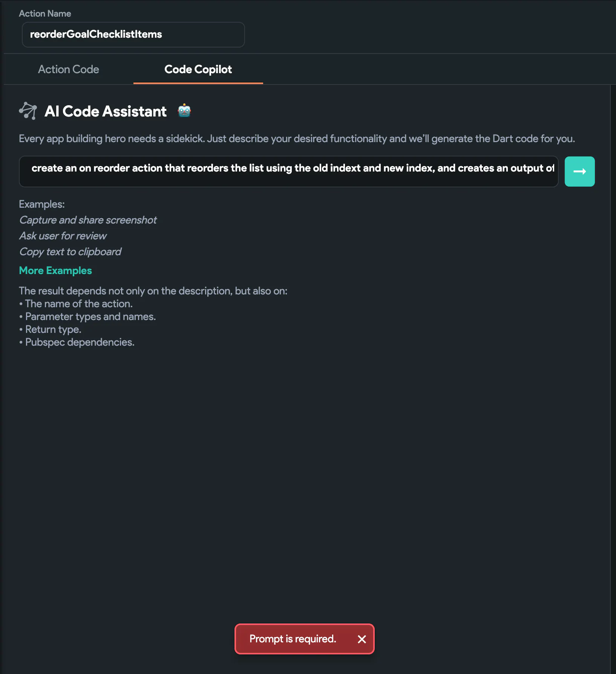
Task: Dismiss the 'Prompt is required' toast
Action: [362, 639]
